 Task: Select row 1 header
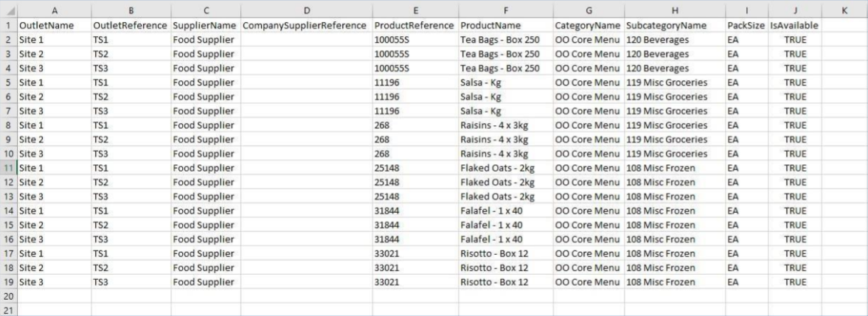coord(9,25)
